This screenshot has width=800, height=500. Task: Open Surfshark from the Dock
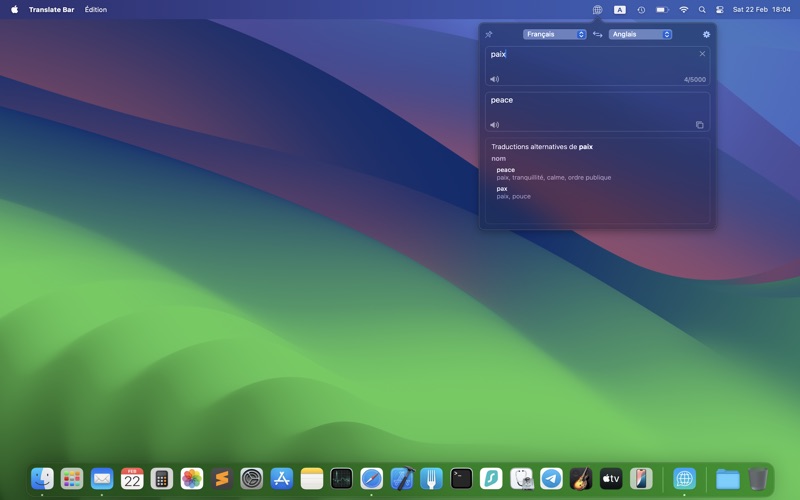click(491, 479)
